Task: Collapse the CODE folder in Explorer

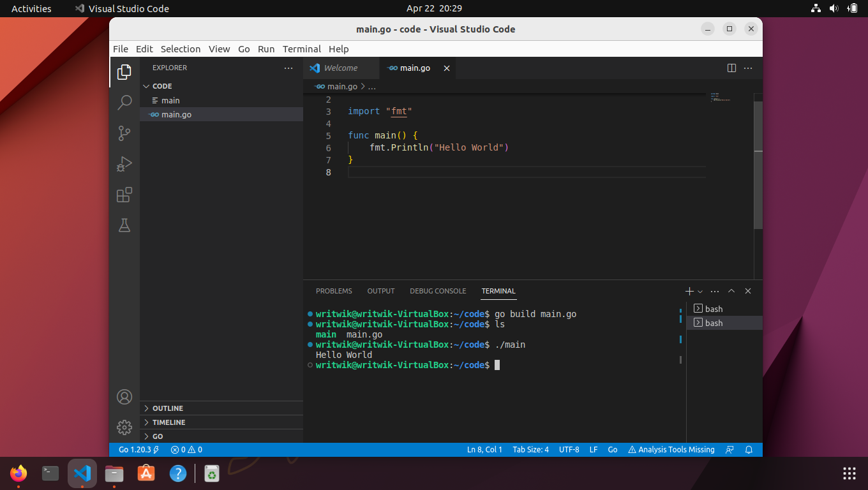Action: coord(161,85)
